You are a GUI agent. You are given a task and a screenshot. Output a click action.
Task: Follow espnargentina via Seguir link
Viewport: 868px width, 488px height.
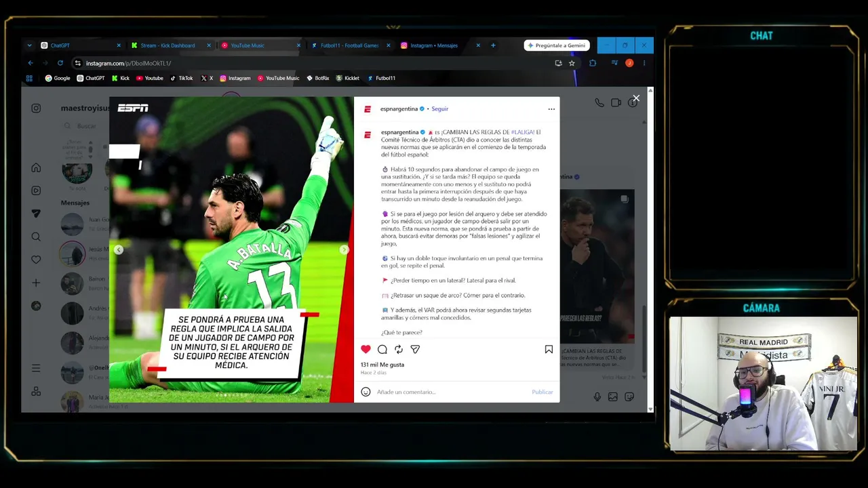point(440,108)
